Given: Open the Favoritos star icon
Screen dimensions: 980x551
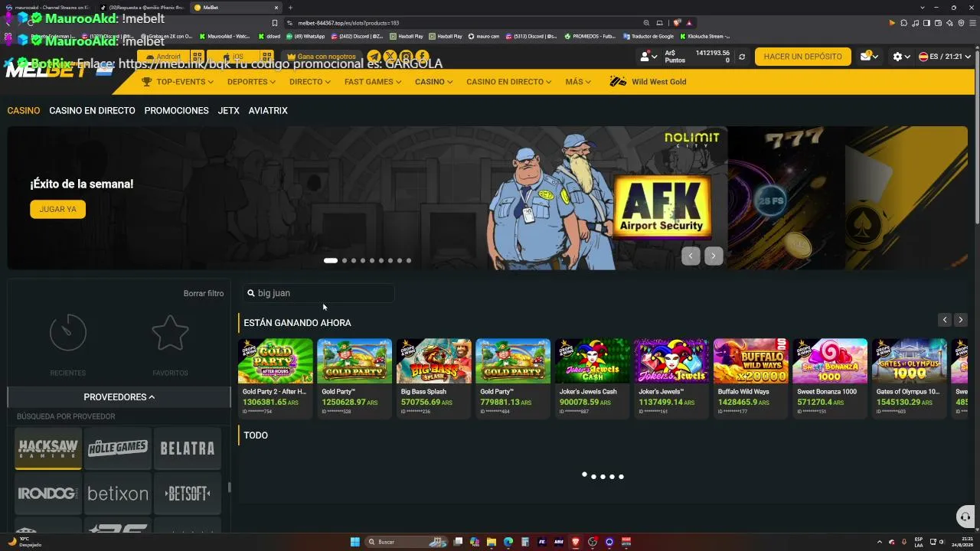Looking at the screenshot, I should [x=170, y=333].
